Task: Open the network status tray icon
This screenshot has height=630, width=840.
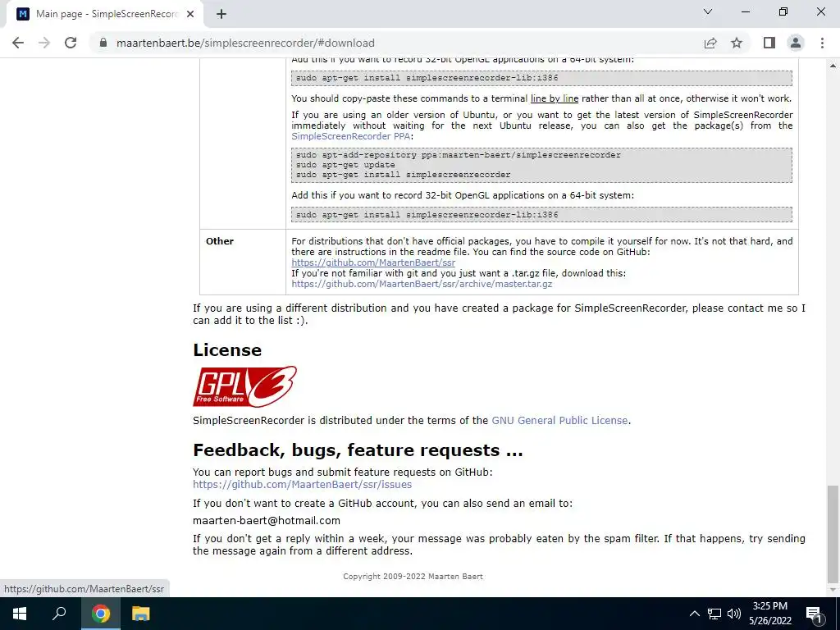Action: (714, 614)
